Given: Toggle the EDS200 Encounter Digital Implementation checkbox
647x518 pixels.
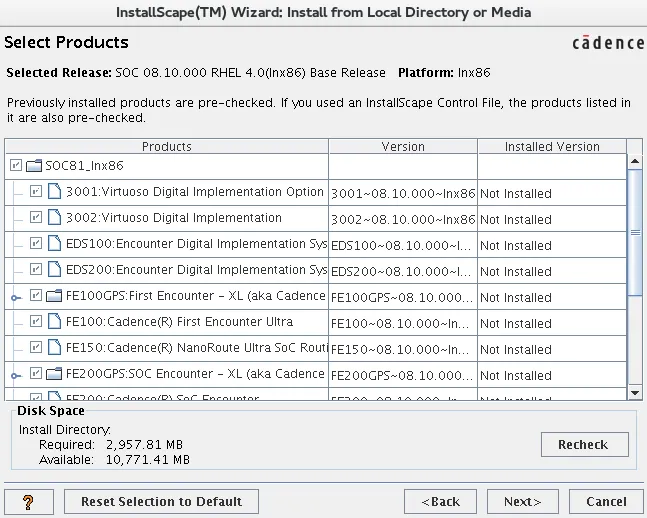Looking at the screenshot, I should coord(36,270).
